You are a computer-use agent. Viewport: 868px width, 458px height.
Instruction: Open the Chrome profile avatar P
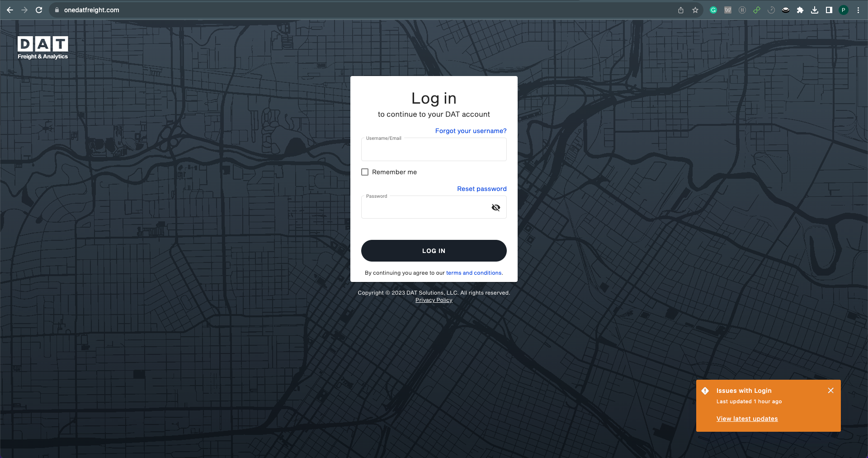tap(844, 10)
